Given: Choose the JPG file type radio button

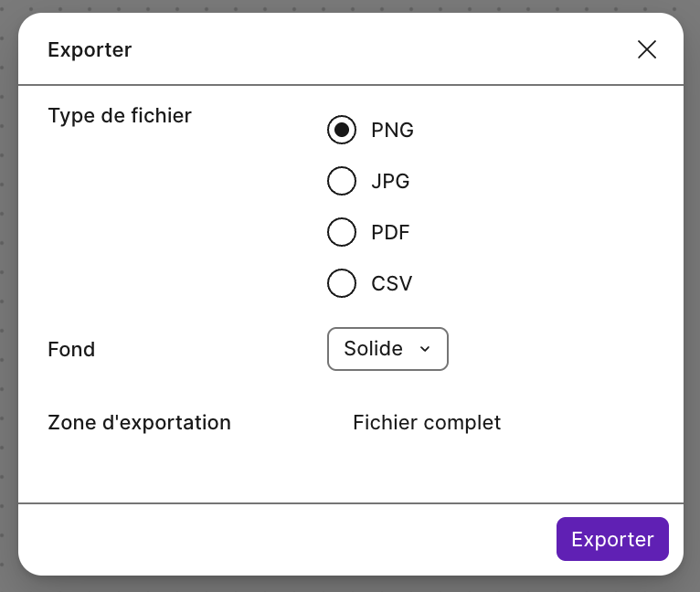Looking at the screenshot, I should pyautogui.click(x=342, y=181).
